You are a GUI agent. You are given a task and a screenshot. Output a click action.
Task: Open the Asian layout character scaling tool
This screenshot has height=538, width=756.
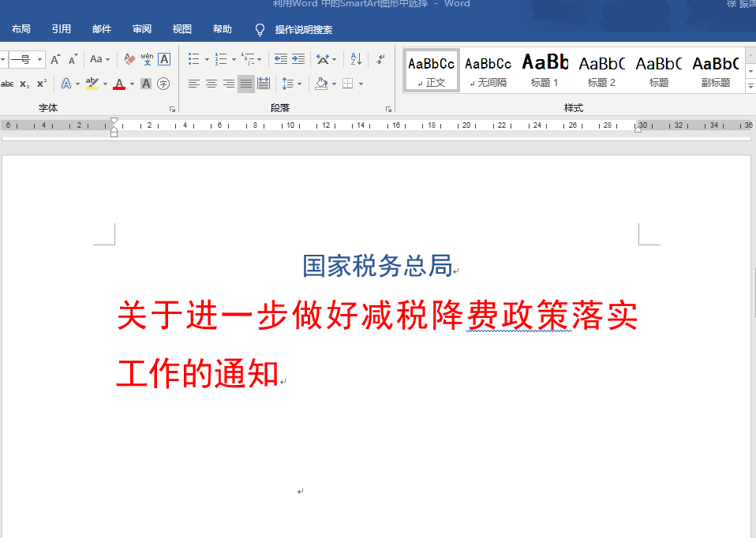pos(323,59)
